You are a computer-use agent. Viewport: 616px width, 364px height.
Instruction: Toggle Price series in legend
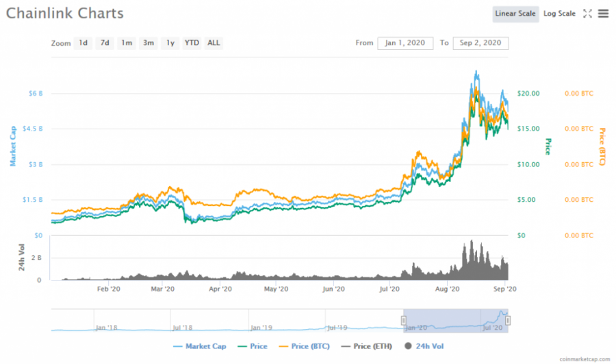[253, 346]
